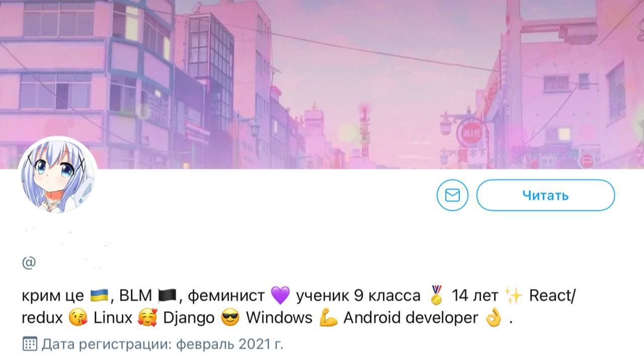This screenshot has height=362, width=644.
Task: Click the @ handle symbol under the name
Action: click(29, 263)
